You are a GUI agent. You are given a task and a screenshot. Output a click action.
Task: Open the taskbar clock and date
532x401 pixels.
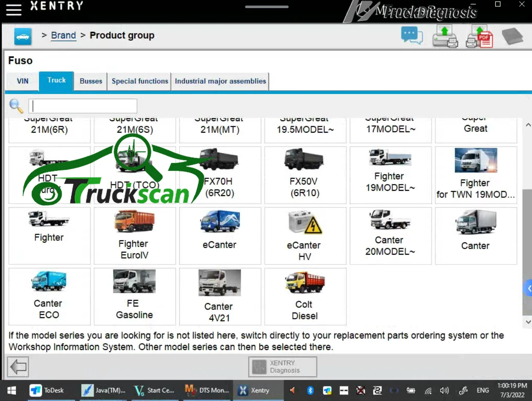512,390
